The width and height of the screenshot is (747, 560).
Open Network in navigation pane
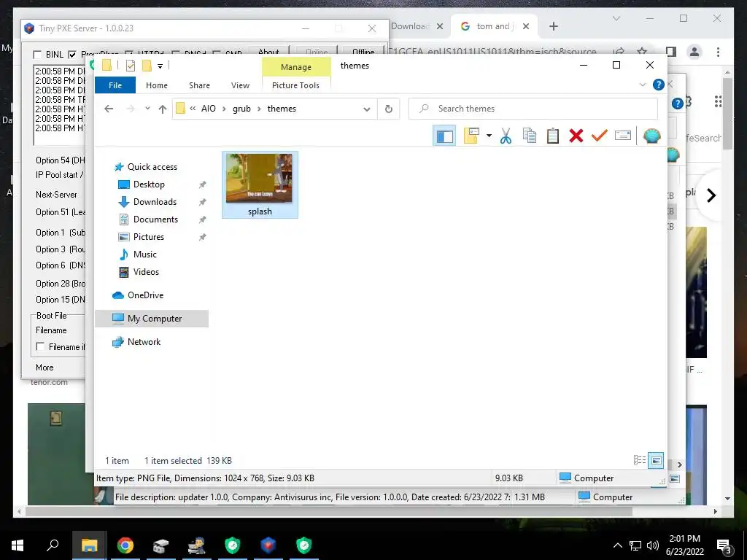(x=144, y=342)
